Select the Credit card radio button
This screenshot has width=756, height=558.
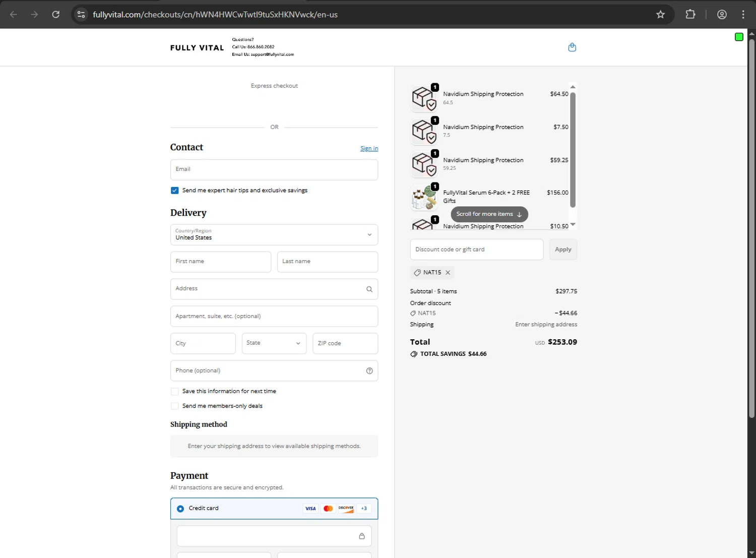(180, 509)
